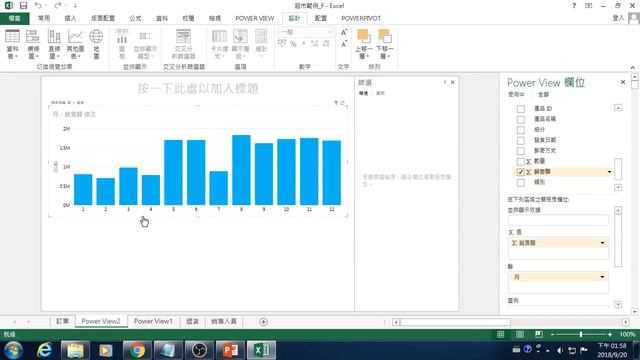Switch to the 銷售人員 sheet tab
This screenshot has width=640, height=360.
click(x=224, y=322)
